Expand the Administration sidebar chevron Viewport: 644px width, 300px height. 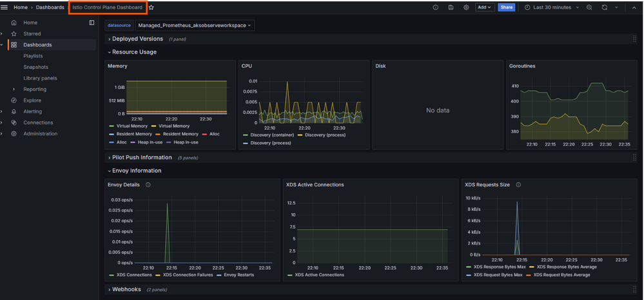(2, 133)
